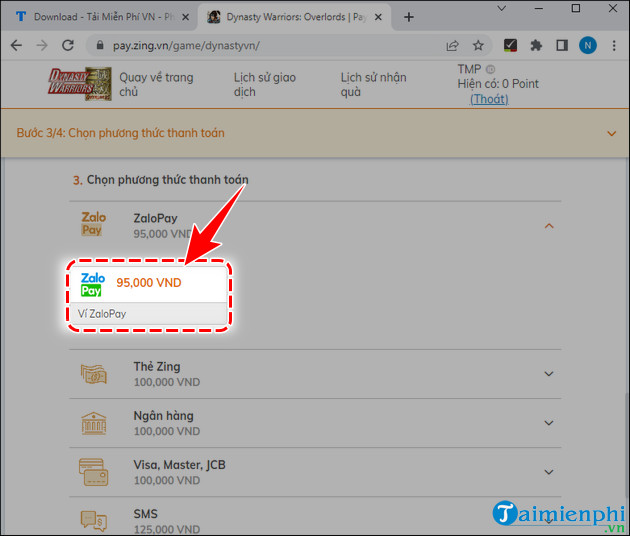Viewport: 630px width, 536px height.
Task: Switch to Dynasty Warriors: Overlords tab
Action: tap(293, 17)
